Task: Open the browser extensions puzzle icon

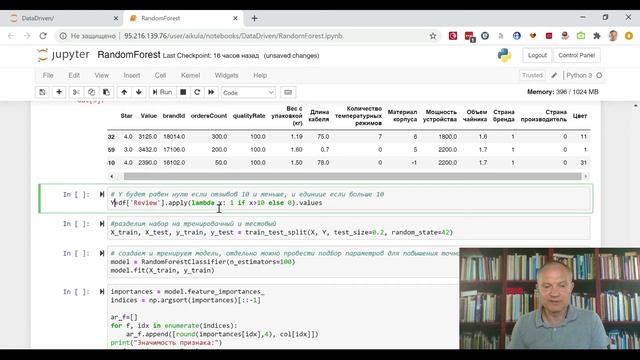Action: point(597,36)
